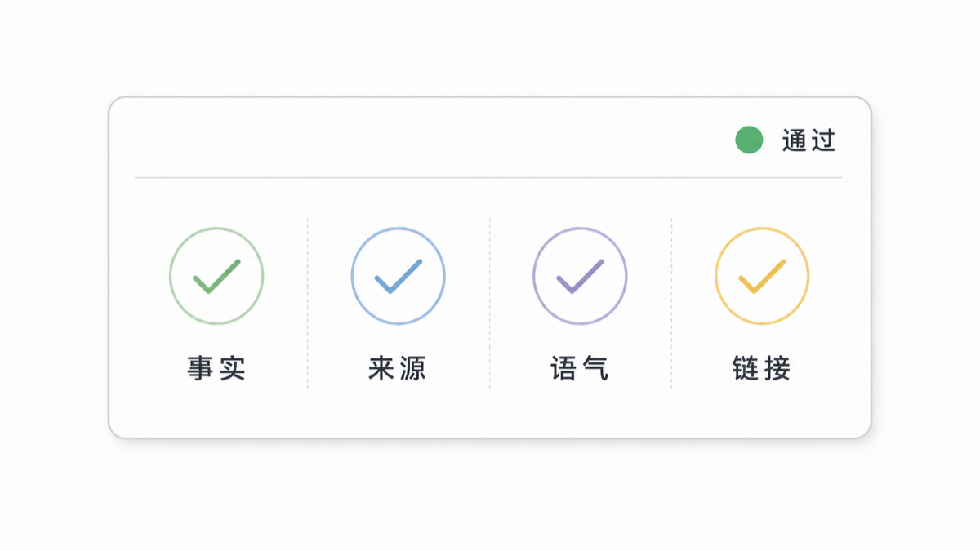Choose the 语气 label

point(580,368)
